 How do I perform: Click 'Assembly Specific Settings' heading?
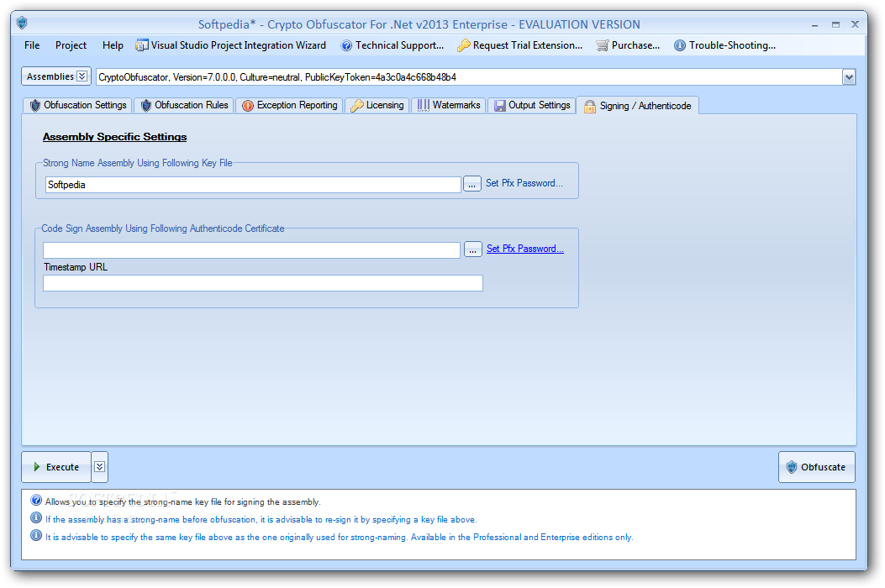[114, 137]
